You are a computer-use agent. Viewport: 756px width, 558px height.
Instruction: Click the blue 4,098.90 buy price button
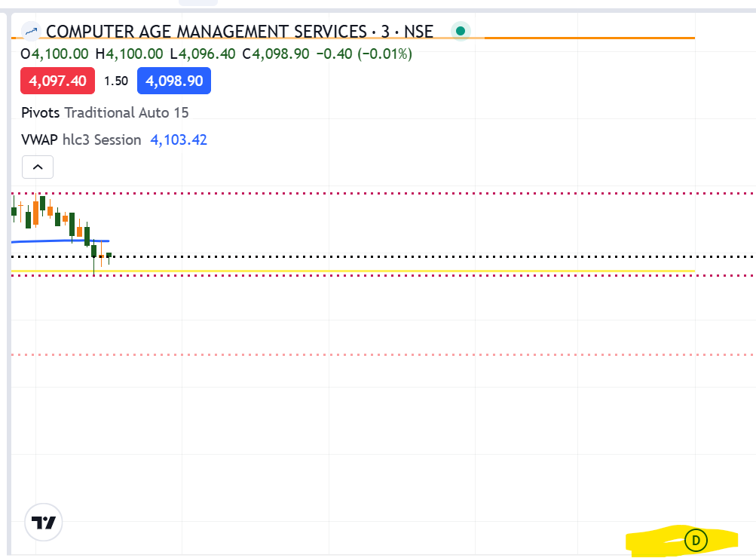(174, 81)
